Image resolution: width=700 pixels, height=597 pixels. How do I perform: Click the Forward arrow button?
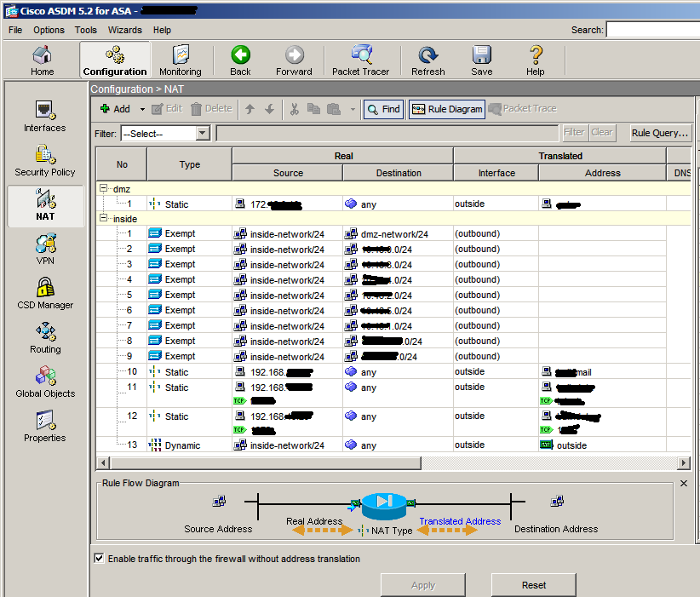(294, 60)
